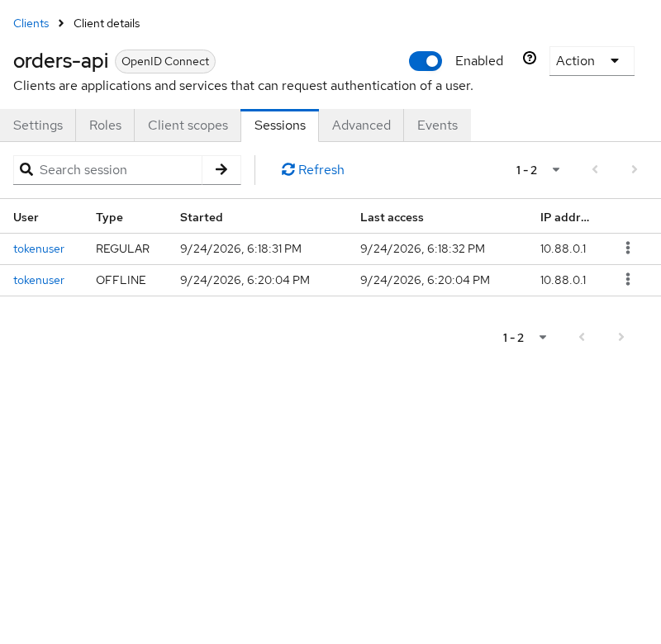
Task: Click started time 9/24/2026, 6:18:31 PM
Action: click(240, 249)
